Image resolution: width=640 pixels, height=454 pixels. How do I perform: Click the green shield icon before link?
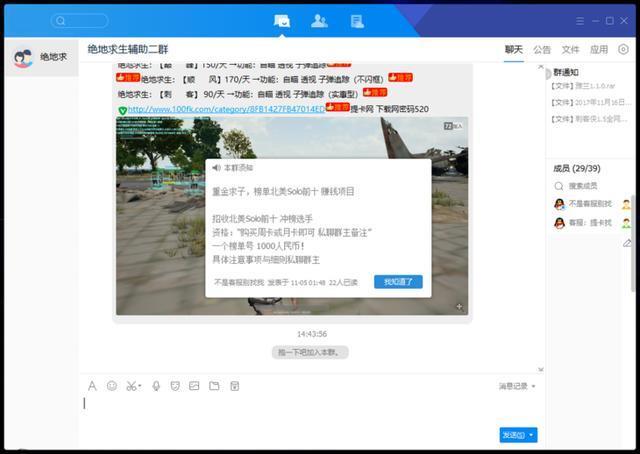(x=122, y=110)
